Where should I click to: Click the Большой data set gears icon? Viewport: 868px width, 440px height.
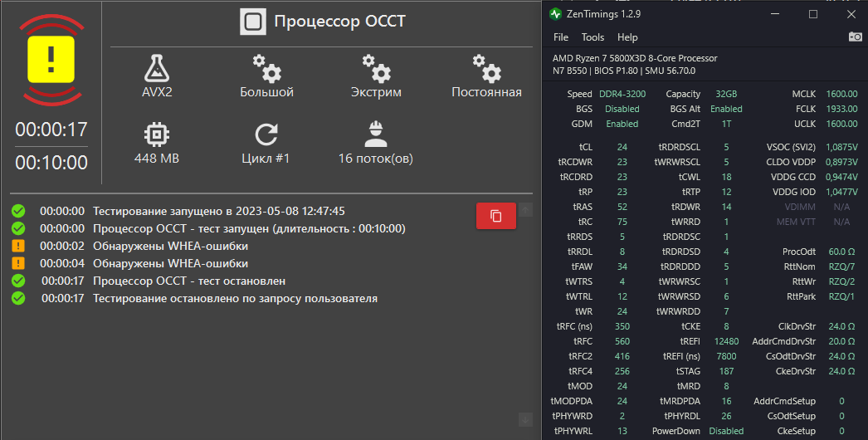tap(267, 68)
